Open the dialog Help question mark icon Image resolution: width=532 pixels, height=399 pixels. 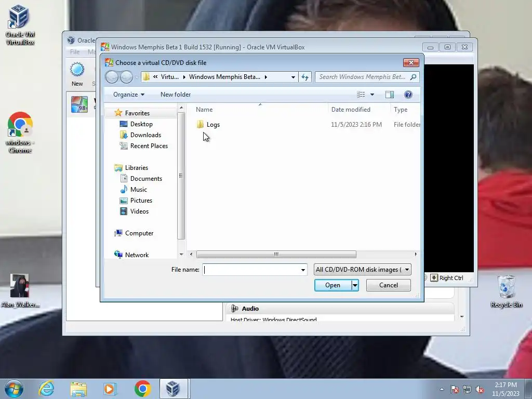pos(408,95)
